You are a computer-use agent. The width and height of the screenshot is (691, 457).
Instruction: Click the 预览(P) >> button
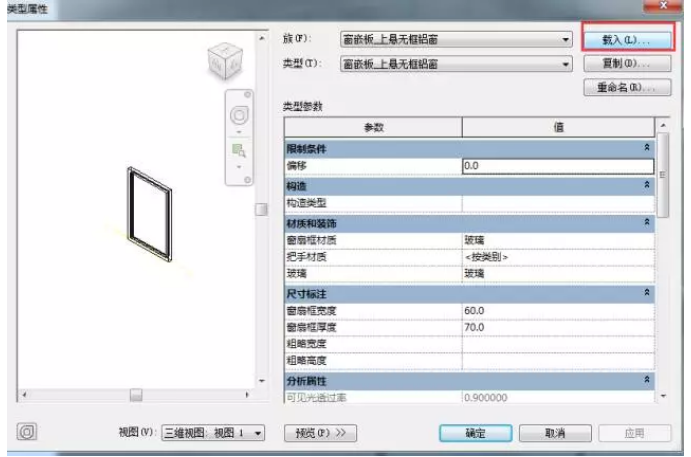320,433
